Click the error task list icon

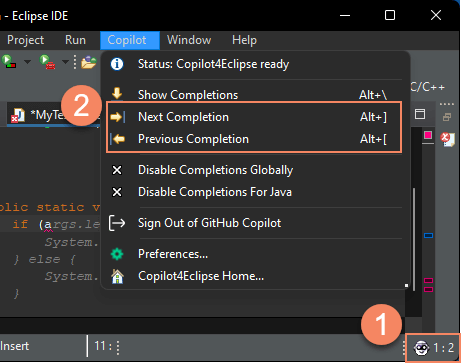point(447,139)
